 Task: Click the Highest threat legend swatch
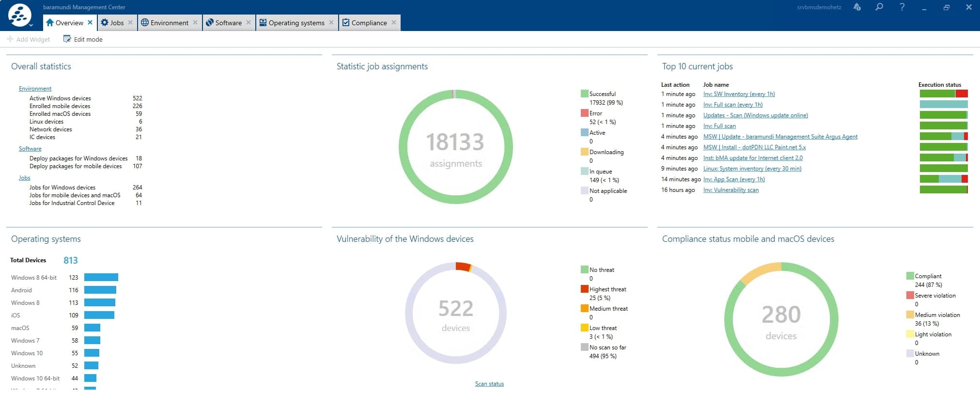(x=585, y=289)
